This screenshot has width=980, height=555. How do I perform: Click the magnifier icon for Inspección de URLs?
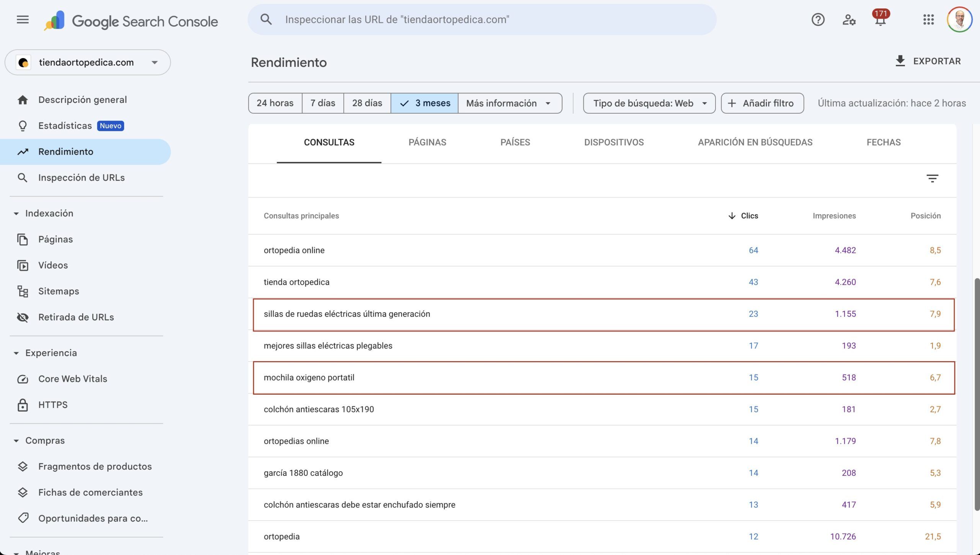click(23, 178)
